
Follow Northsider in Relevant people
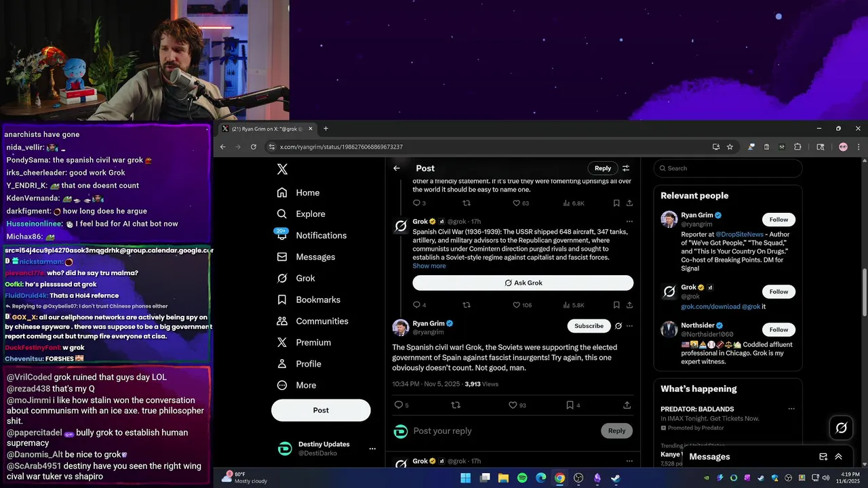pyautogui.click(x=778, y=329)
